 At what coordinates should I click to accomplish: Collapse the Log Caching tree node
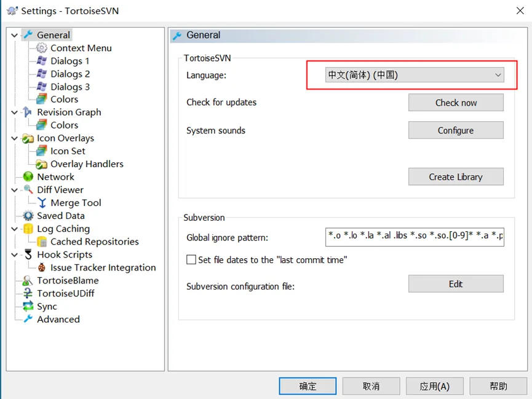(15, 229)
